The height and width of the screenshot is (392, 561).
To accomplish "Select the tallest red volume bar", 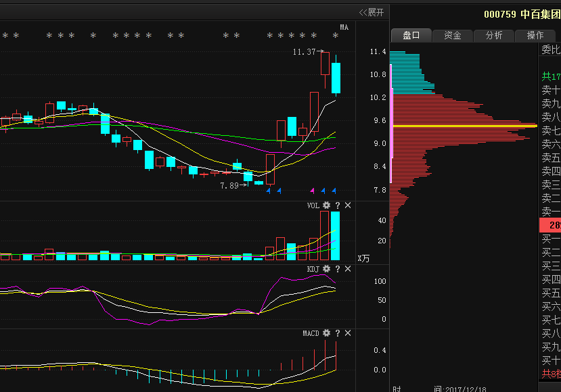I will coord(325,235).
